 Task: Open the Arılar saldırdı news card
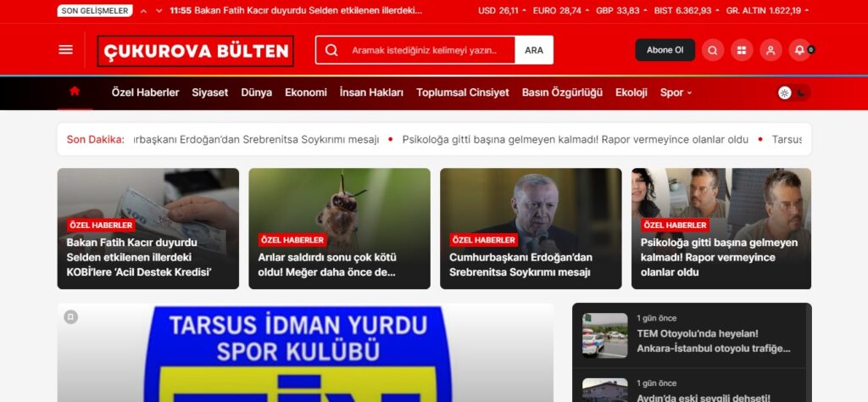pos(339,228)
